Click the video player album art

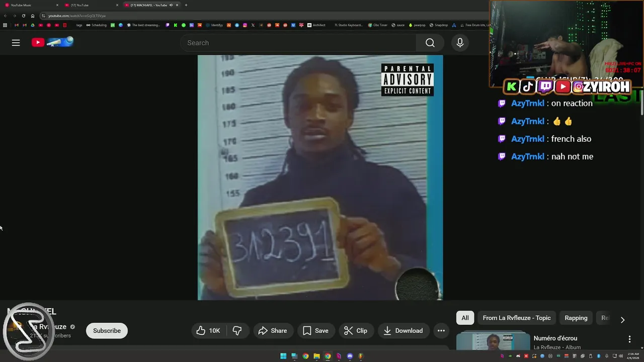pos(320,177)
